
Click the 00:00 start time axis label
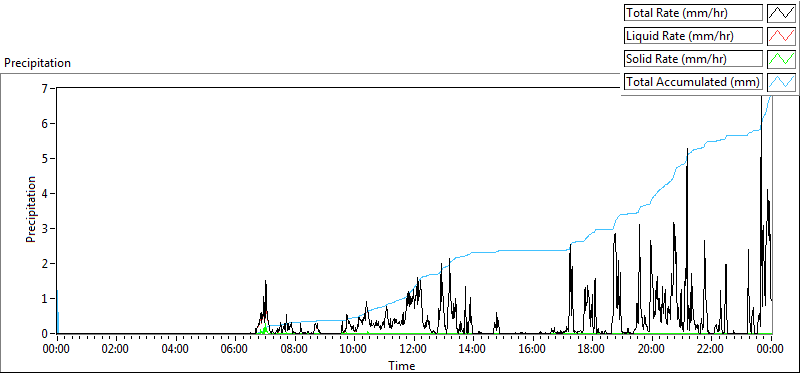(x=57, y=350)
